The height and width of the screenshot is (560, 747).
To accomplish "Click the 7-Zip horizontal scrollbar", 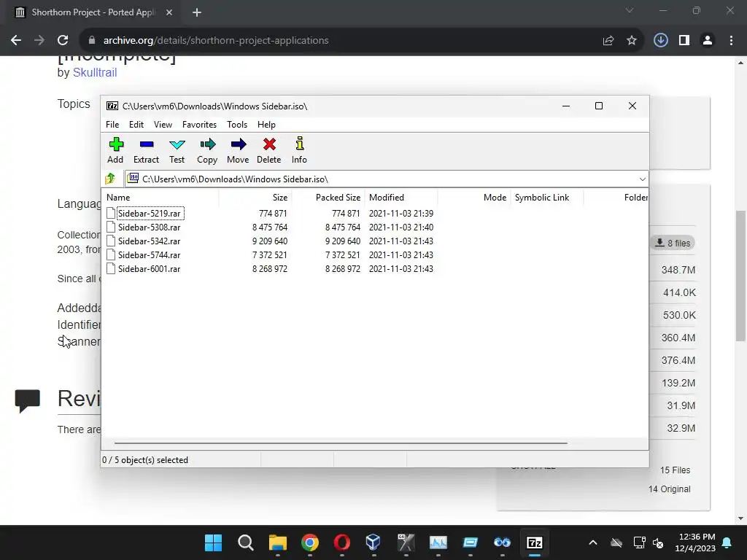I will [341, 443].
